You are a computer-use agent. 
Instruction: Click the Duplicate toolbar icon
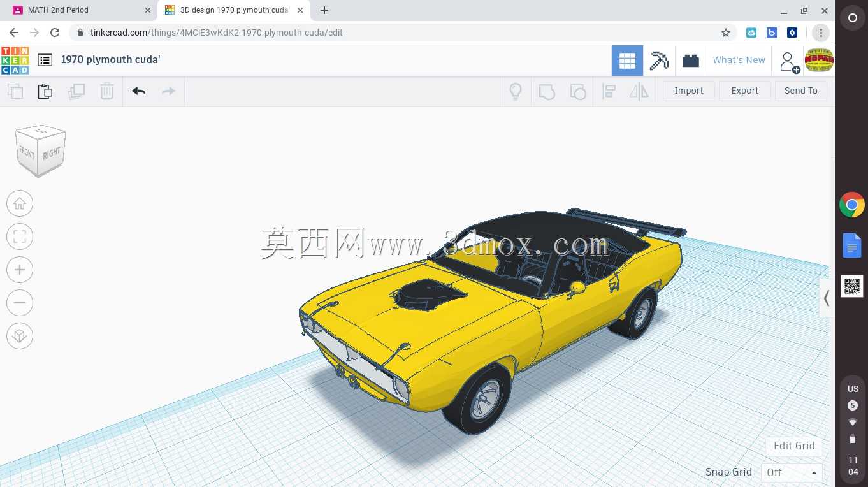click(76, 91)
